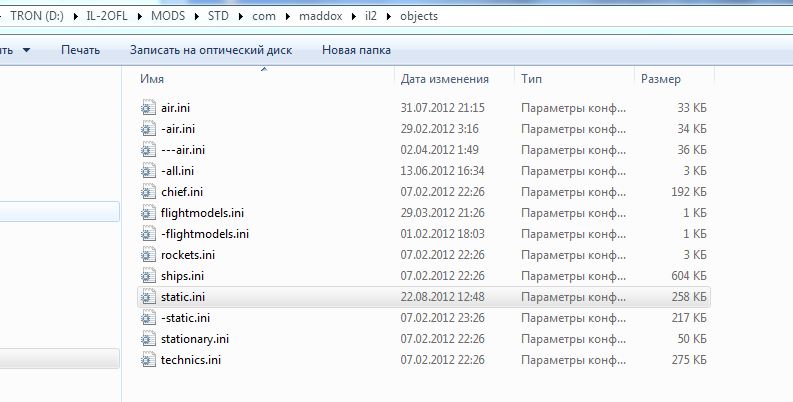The height and width of the screenshot is (402, 793).
Task: Expand the arrow after maddox
Action: [354, 16]
